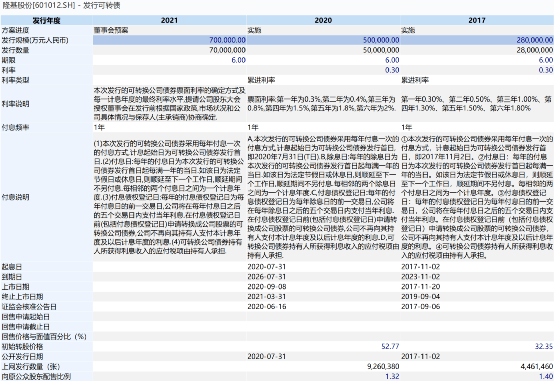The image size is (554, 381).
Task: Click the 付息说明 row label
Action: click(15, 197)
